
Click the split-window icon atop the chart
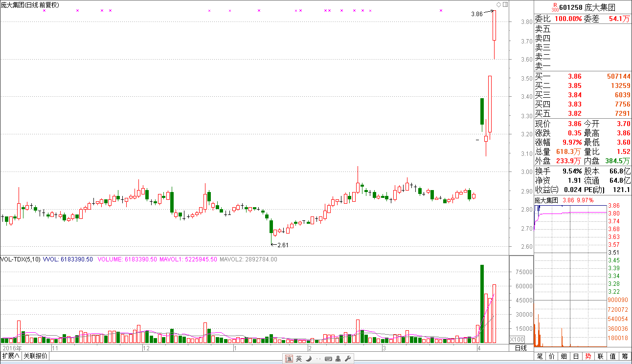click(x=505, y=4)
